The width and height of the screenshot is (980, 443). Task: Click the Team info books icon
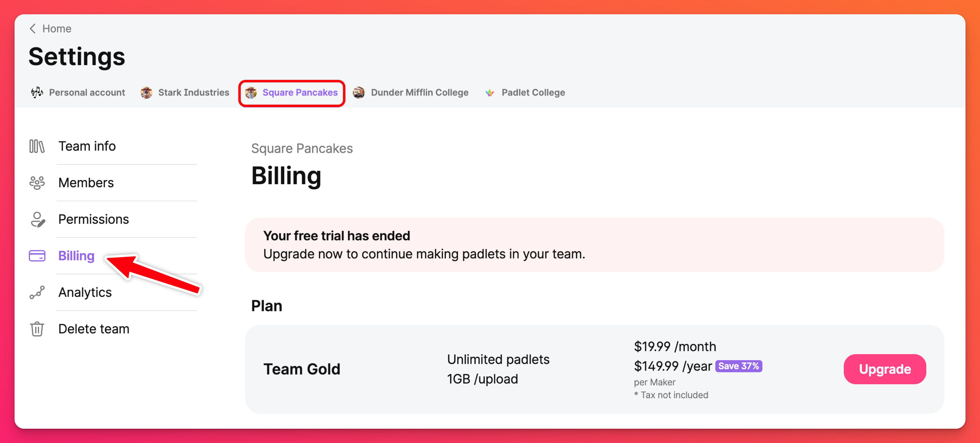[37, 146]
